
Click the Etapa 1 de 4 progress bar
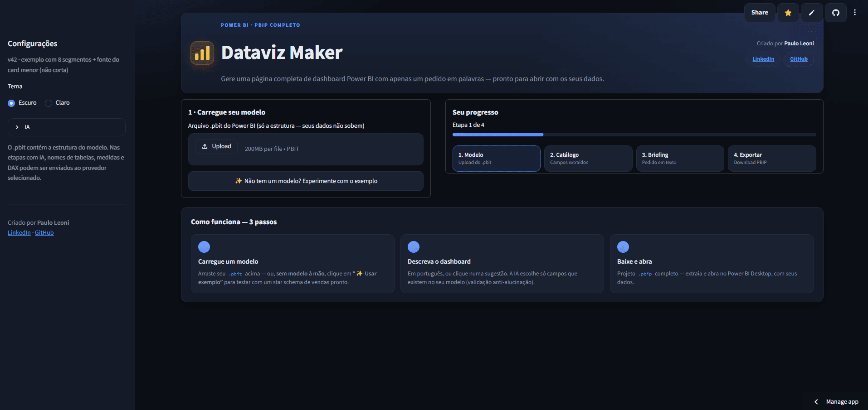(x=634, y=135)
